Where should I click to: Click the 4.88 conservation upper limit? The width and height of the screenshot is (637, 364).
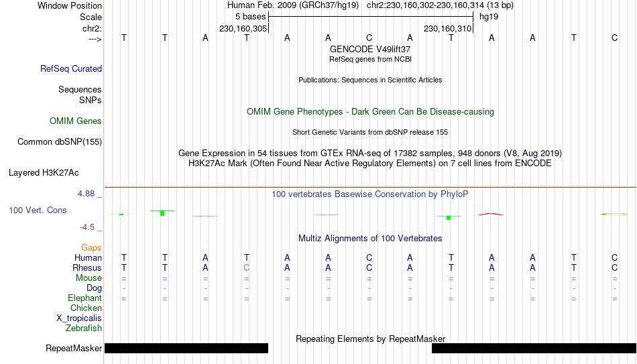(86, 194)
